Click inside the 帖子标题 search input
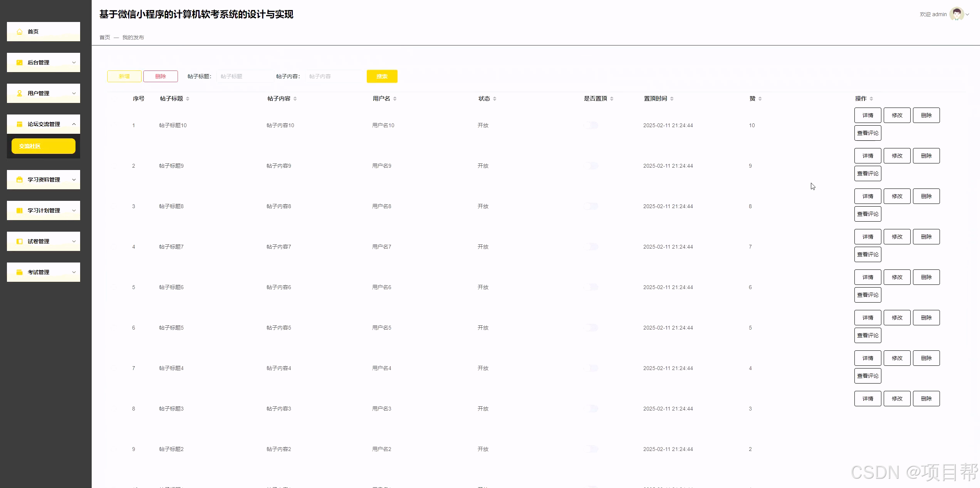 [245, 76]
